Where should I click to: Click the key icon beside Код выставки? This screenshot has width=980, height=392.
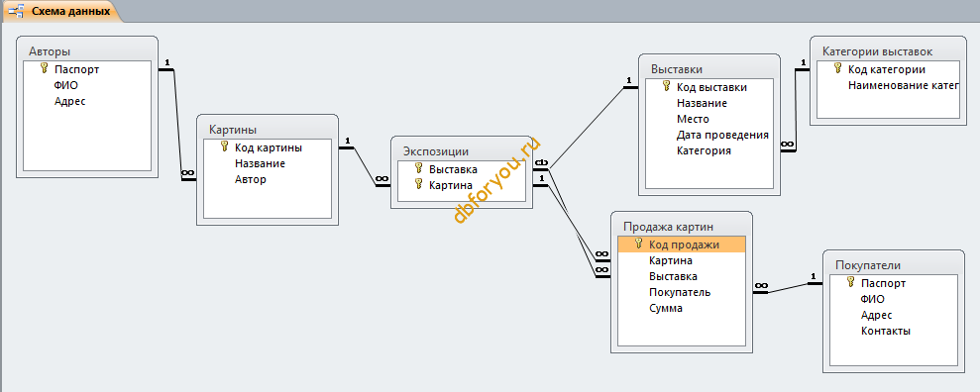[x=666, y=87]
